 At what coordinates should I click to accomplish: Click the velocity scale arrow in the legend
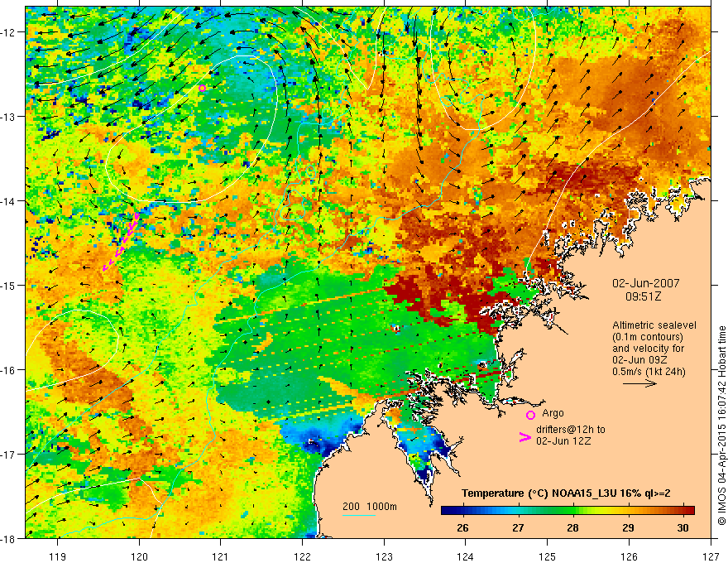point(639,383)
